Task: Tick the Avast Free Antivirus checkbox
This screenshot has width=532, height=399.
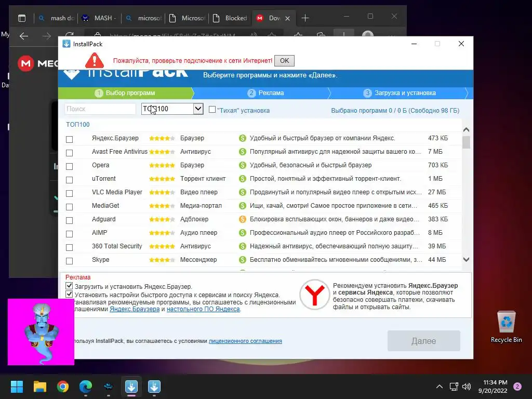Action: click(x=69, y=153)
